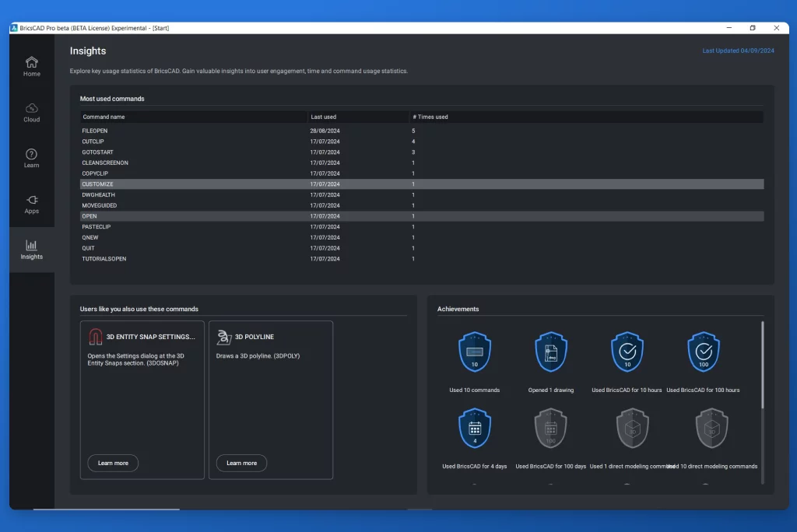Select the Insights tab in sidebar
The image size is (797, 532).
(31, 250)
